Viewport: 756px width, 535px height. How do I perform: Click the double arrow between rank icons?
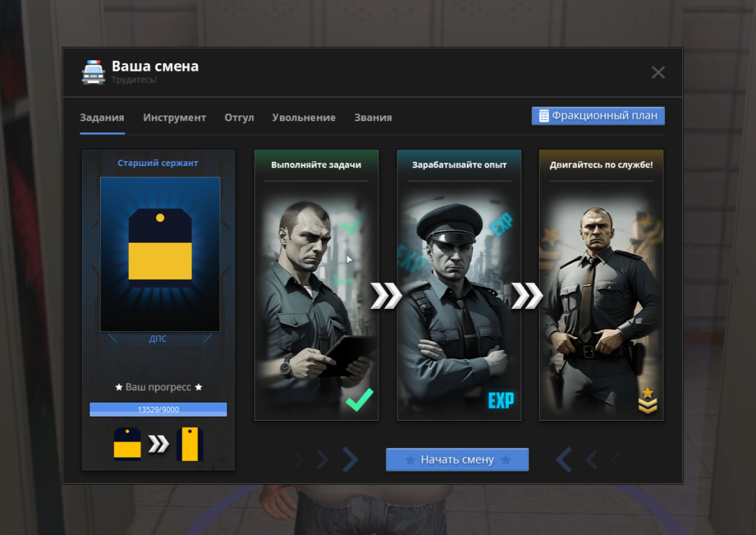point(159,444)
